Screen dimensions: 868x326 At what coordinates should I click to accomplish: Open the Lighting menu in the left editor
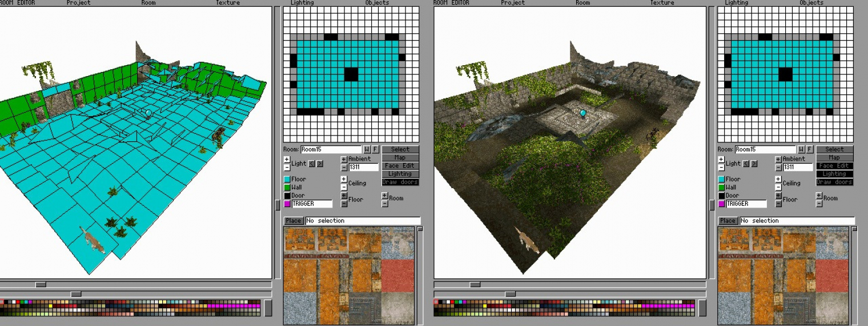pos(302,3)
